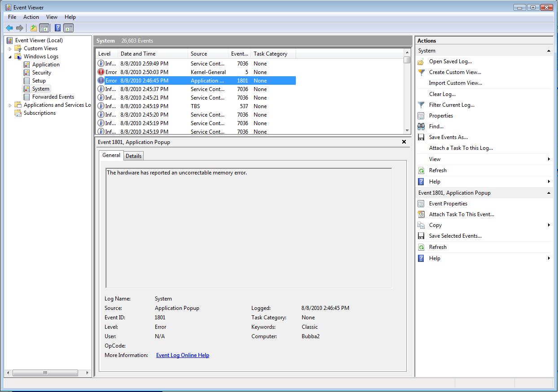This screenshot has width=558, height=392.
Task: Switch to the General tab
Action: click(111, 155)
